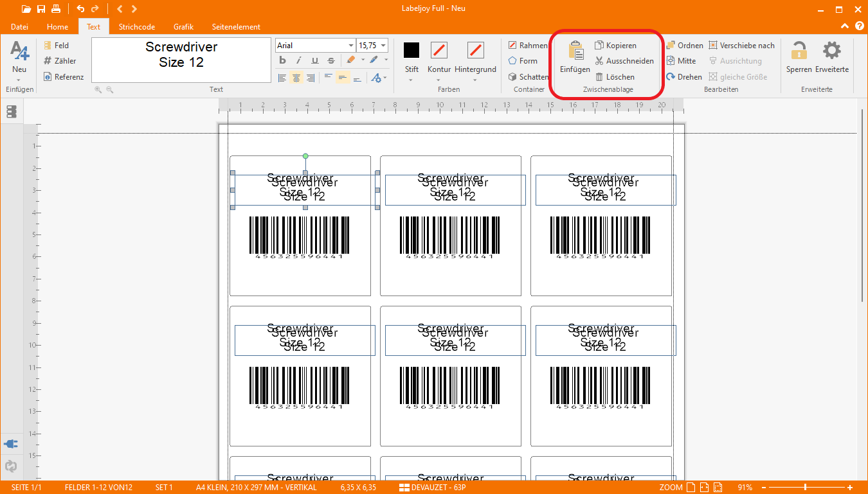Copy the selected element with Kopieren
Screen dimensions: 868x494
click(x=616, y=46)
